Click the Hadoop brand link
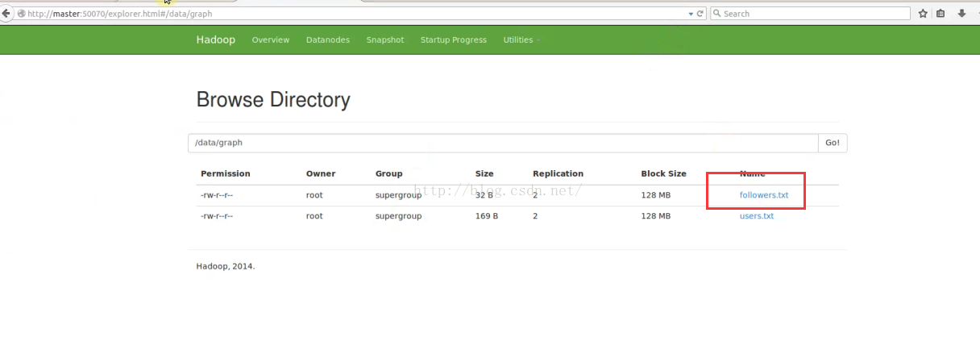This screenshot has height=363, width=980. pos(216,40)
